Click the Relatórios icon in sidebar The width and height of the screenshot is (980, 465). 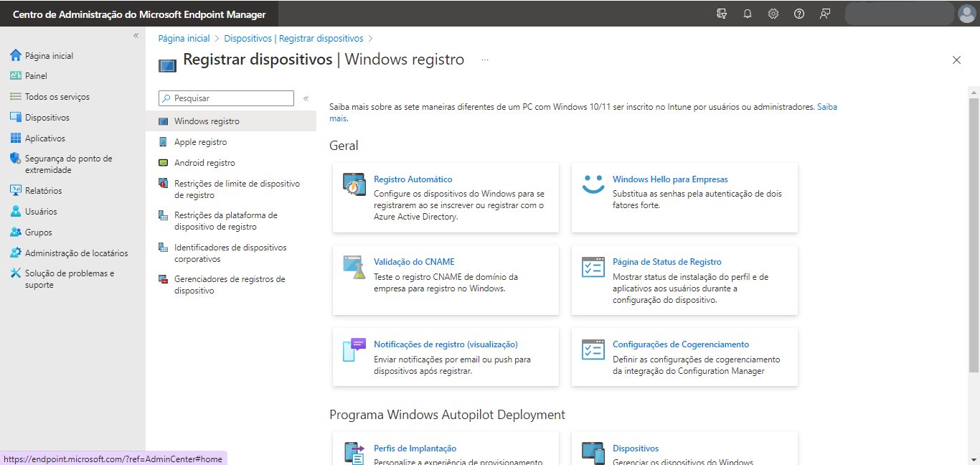[x=16, y=190]
